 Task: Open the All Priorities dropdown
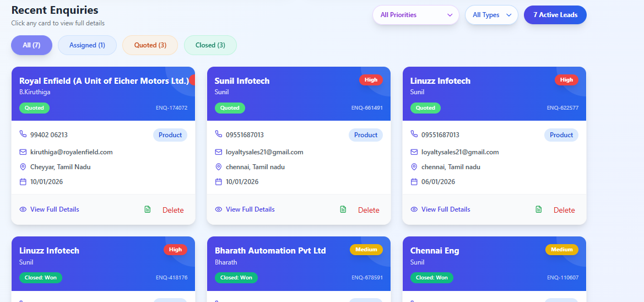pos(415,15)
